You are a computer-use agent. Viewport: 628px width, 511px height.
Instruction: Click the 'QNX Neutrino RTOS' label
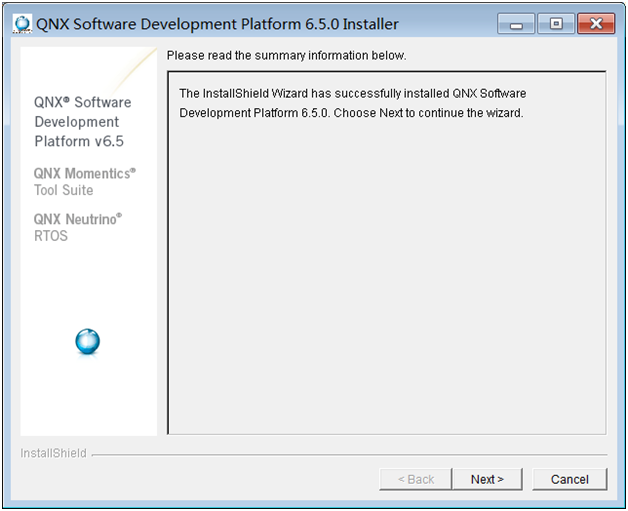(78, 227)
